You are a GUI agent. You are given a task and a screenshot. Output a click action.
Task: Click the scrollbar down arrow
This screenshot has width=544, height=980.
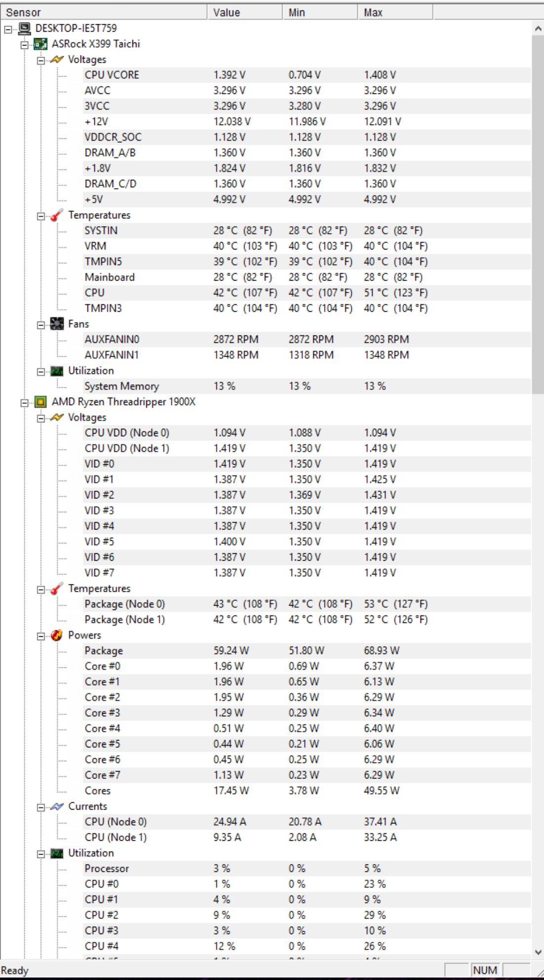[538, 952]
